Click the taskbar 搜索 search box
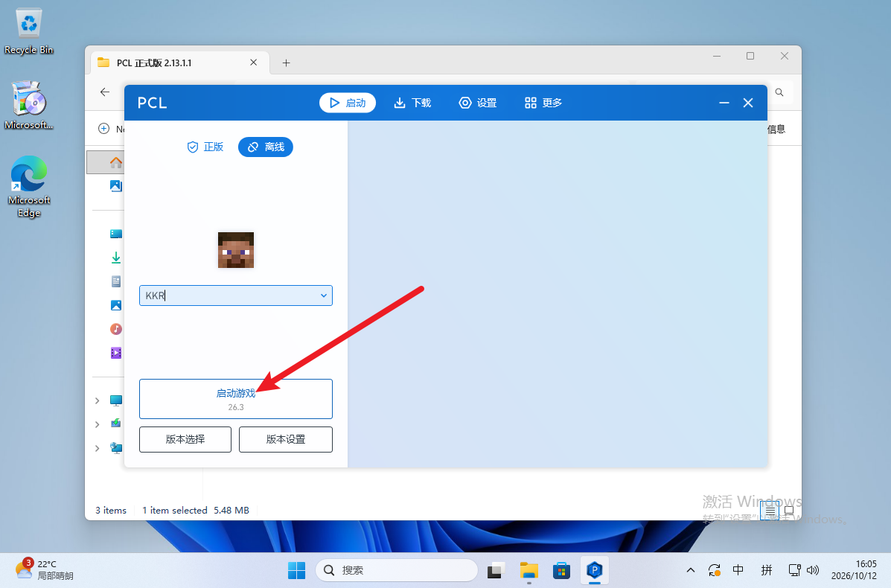Viewport: 891px width, 588px height. 396,570
